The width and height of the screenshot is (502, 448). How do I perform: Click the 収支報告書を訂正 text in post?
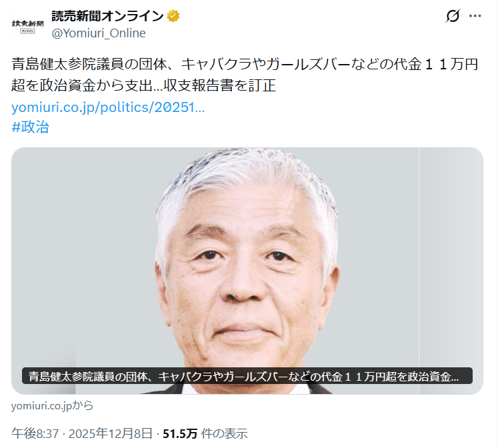click(x=220, y=85)
